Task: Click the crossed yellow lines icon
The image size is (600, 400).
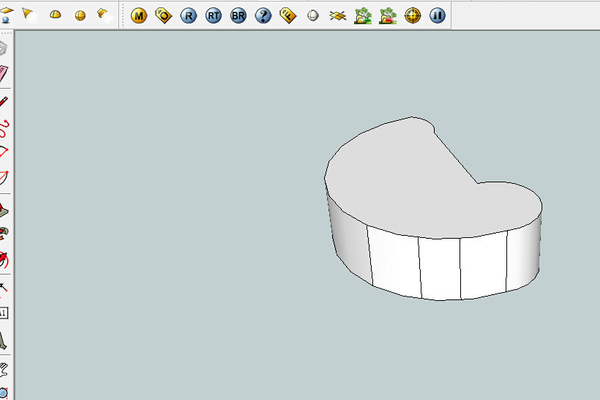Action: [338, 16]
